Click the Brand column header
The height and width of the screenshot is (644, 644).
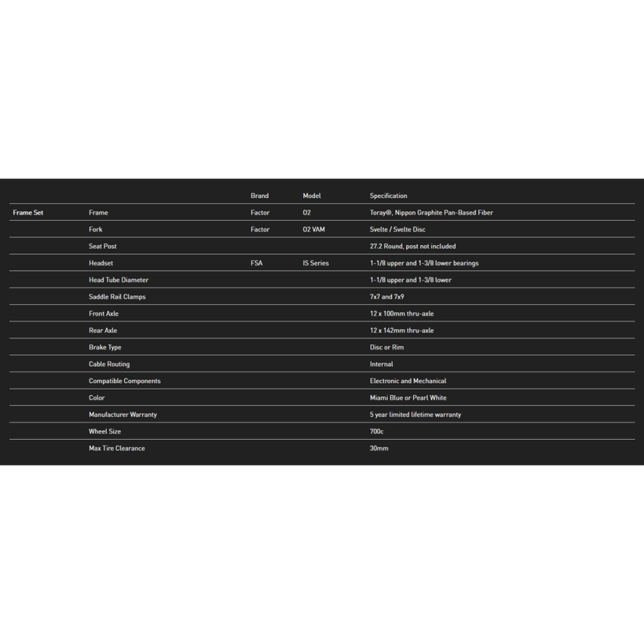point(260,196)
